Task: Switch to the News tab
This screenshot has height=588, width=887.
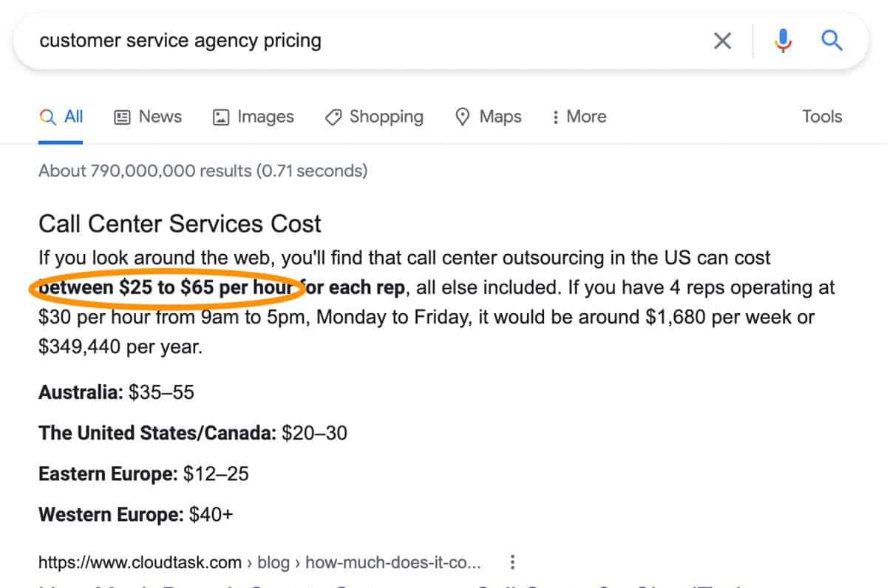Action: click(159, 117)
